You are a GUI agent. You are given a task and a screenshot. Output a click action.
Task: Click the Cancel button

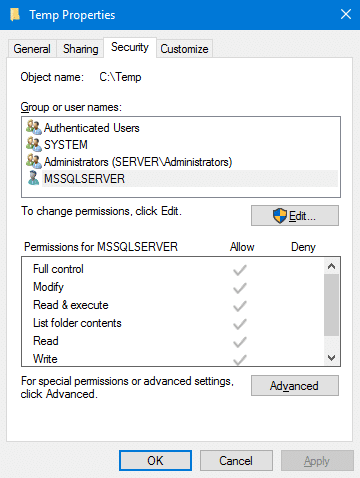[236, 461]
